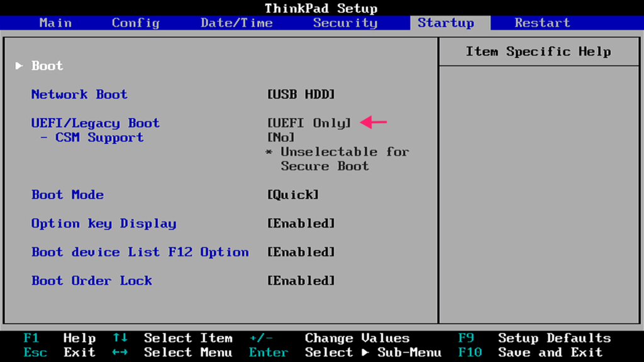Select Option key Display setting

coord(104,224)
